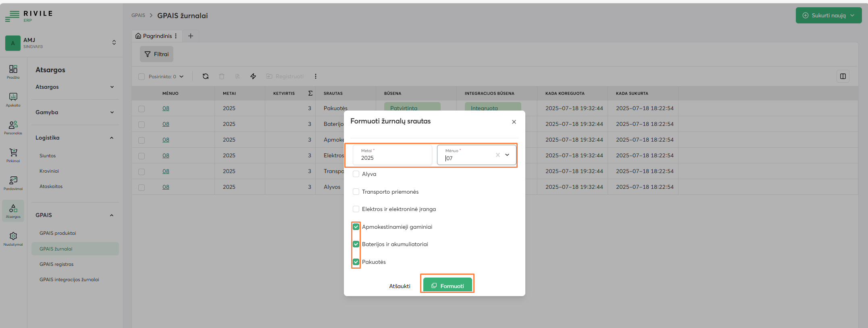The height and width of the screenshot is (328, 868).
Task: Check the Transporto priemonės option
Action: 356,192
